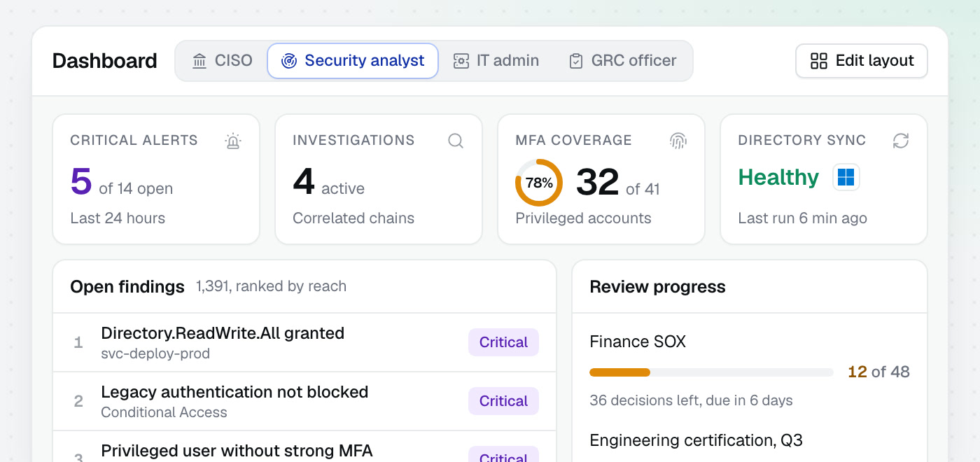Open the Directory.ReadWrite.All granted finding

304,342
